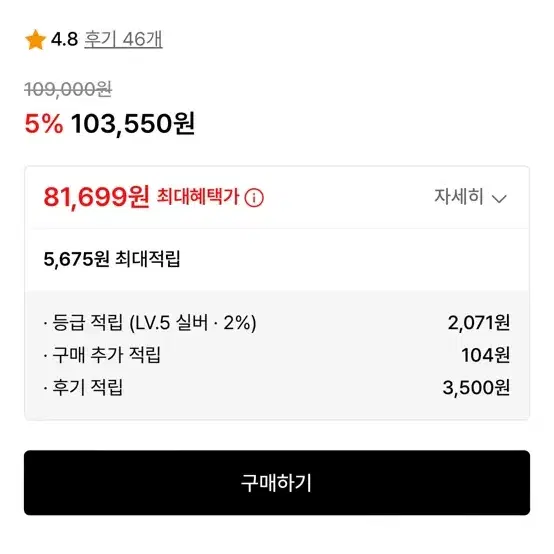Click the red 5% discount rate

click(44, 124)
